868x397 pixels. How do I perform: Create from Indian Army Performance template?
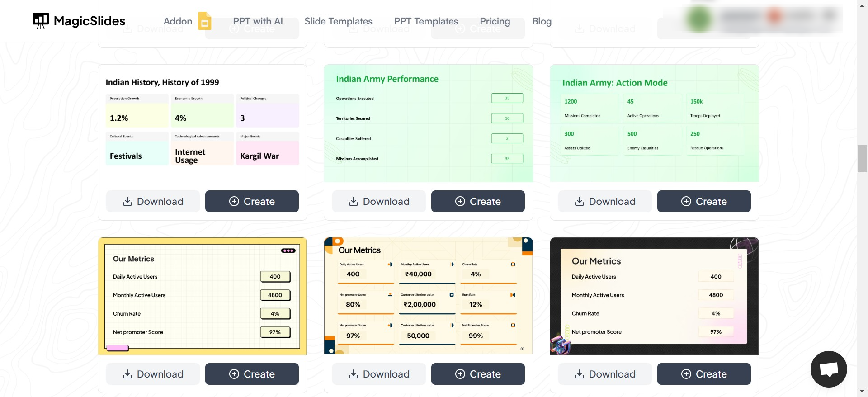click(478, 201)
